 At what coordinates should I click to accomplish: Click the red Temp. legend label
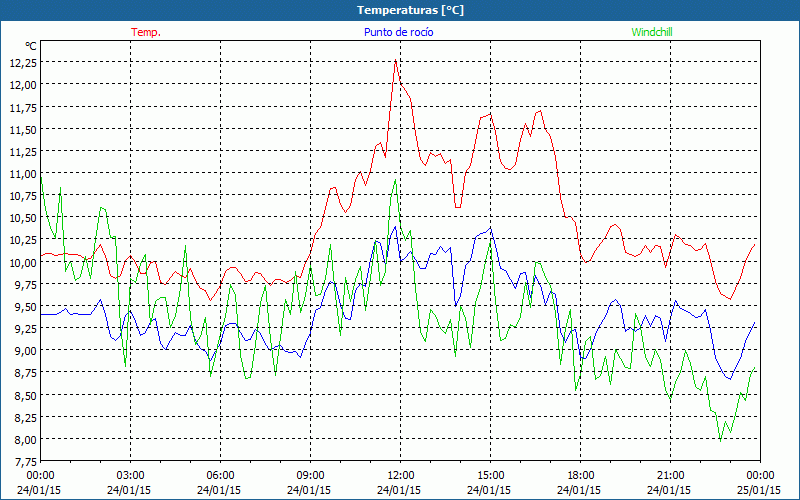click(x=146, y=32)
